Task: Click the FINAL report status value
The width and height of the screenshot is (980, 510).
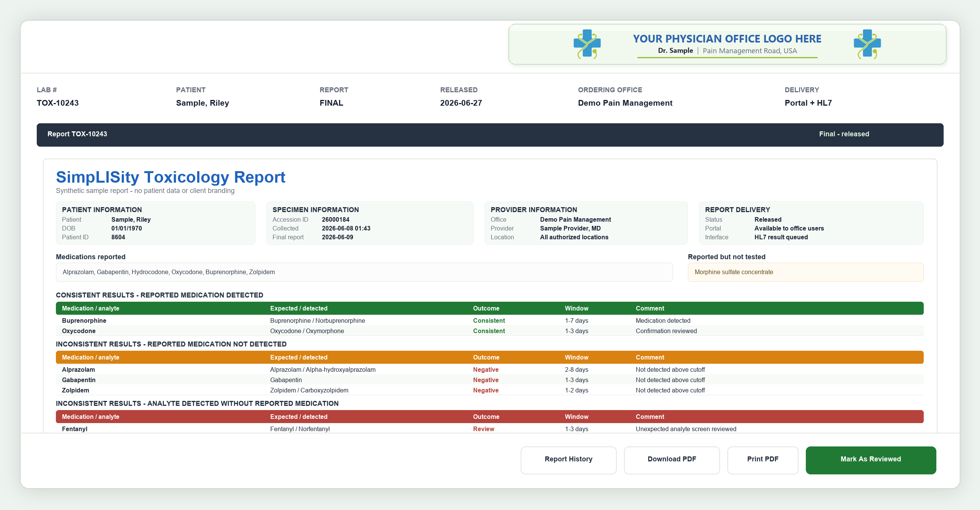Action: (332, 103)
